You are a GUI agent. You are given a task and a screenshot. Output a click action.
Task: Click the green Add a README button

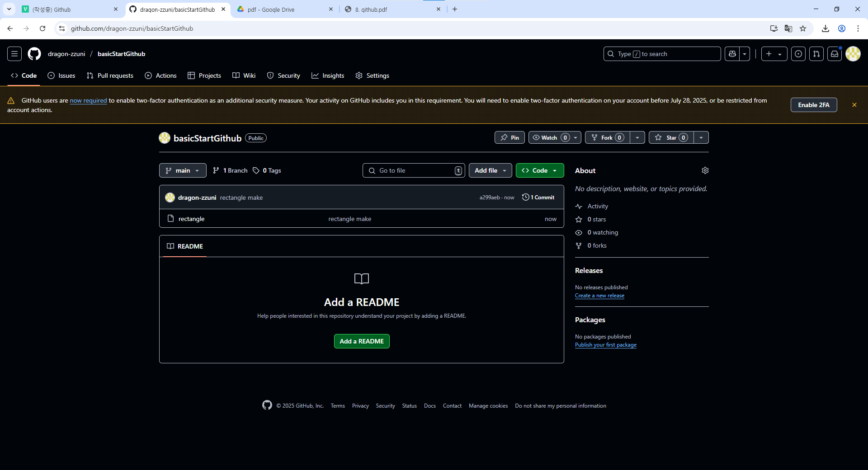(362, 341)
